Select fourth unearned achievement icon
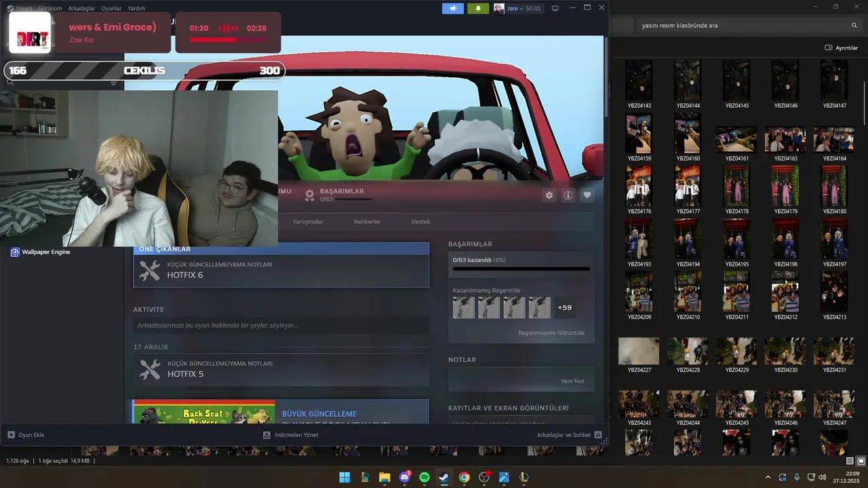The image size is (868, 488). tap(540, 308)
